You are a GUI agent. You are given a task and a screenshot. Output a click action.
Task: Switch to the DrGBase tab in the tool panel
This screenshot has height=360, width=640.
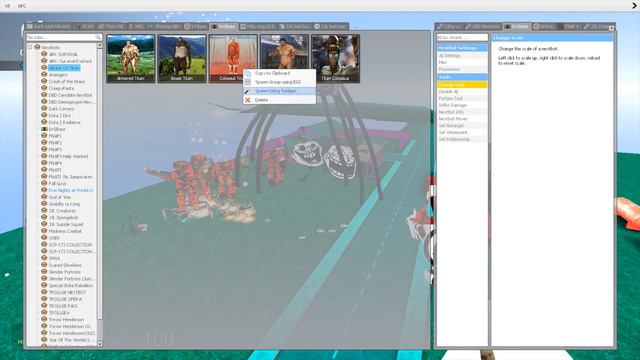point(516,27)
